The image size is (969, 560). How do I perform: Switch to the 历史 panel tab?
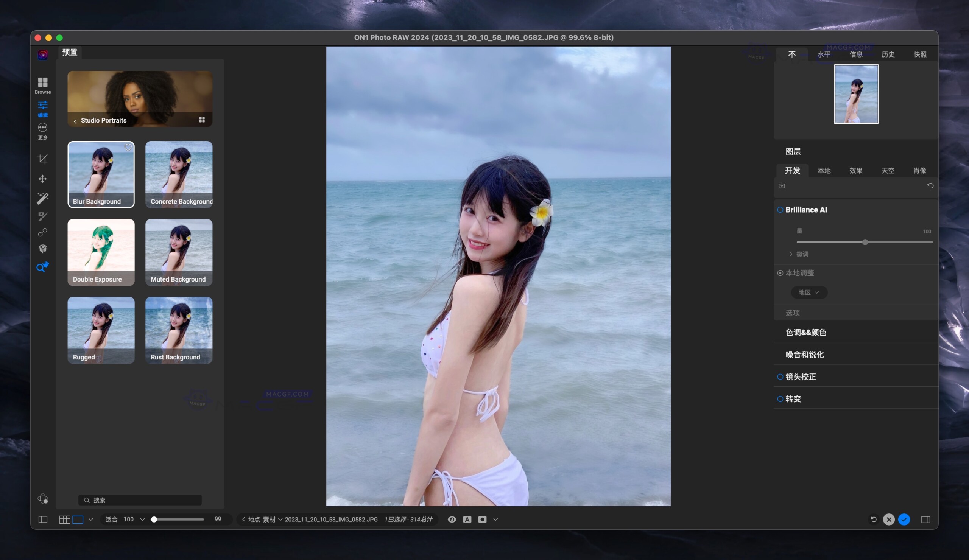coord(888,54)
